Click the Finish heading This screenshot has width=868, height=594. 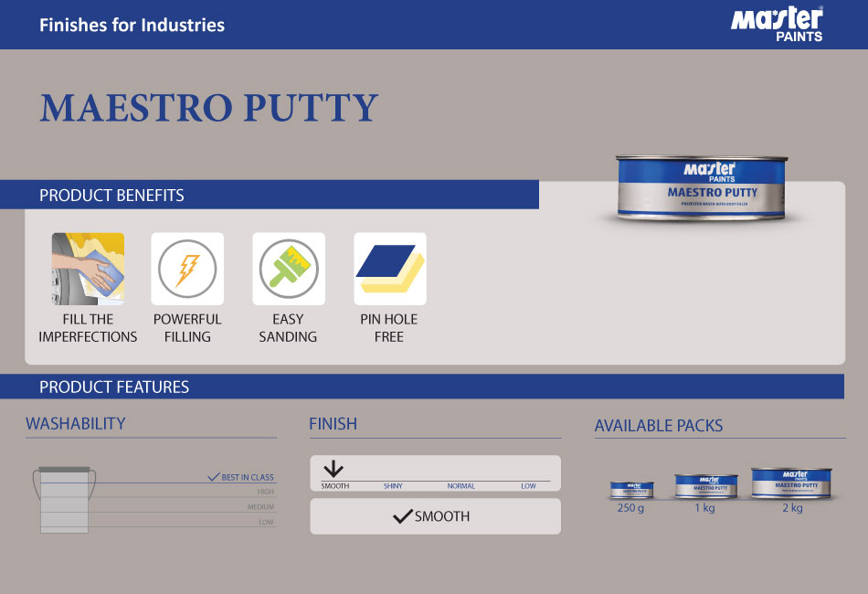[x=333, y=424]
